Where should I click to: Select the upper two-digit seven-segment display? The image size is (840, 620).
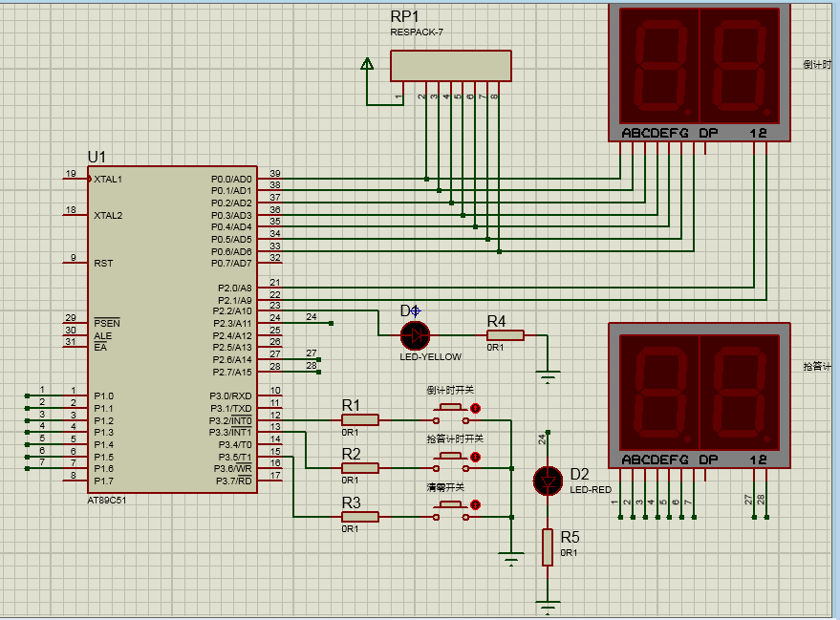[700, 73]
